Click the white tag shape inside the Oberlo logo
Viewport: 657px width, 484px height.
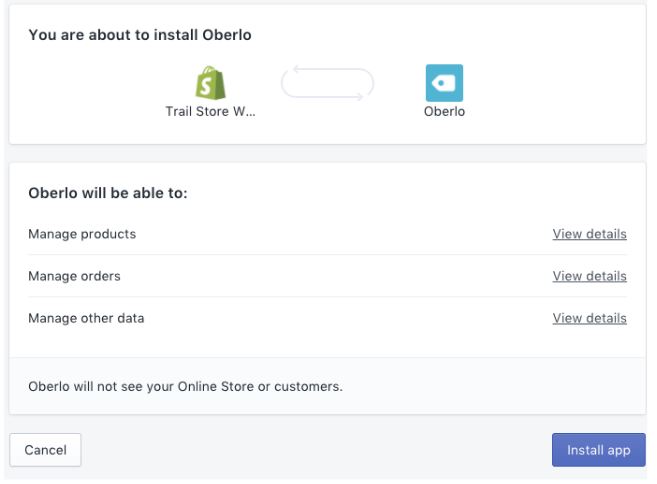(x=443, y=83)
